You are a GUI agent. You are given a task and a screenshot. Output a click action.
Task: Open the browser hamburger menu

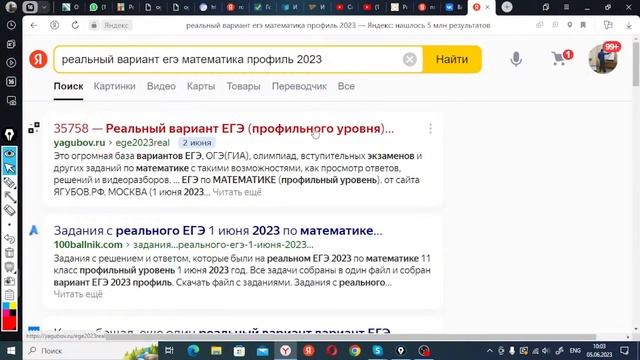(566, 7)
